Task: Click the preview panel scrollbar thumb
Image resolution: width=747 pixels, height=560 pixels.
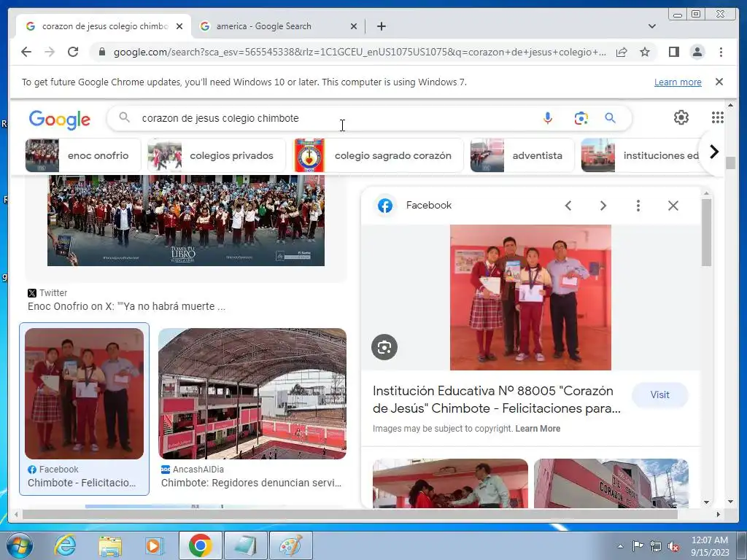Action: [706, 232]
